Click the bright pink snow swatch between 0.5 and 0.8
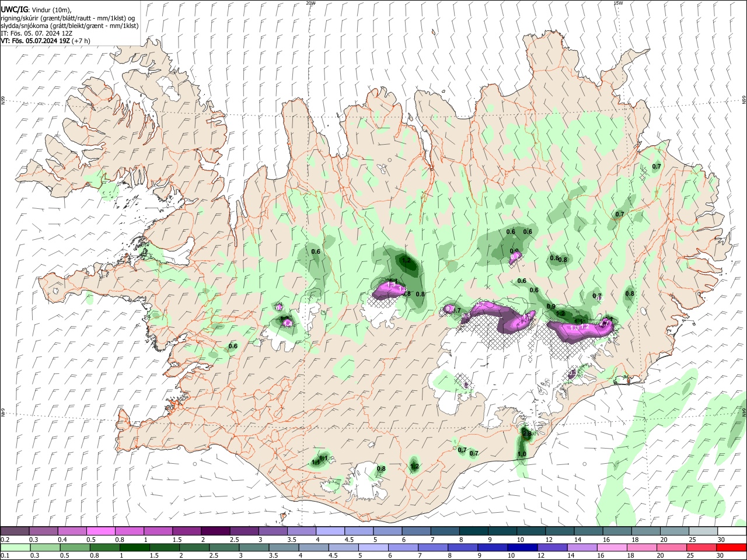The height and width of the screenshot is (560, 747). 101,531
